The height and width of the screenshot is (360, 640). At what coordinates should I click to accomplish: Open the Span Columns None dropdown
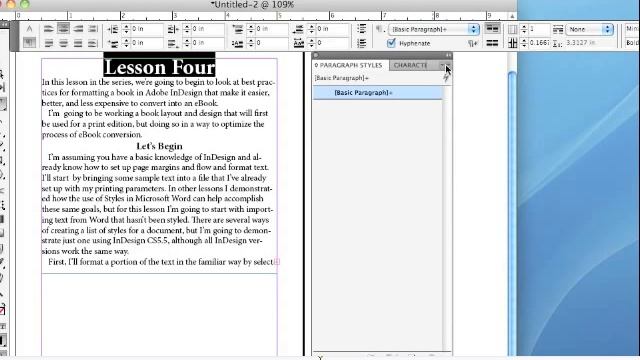[x=590, y=29]
